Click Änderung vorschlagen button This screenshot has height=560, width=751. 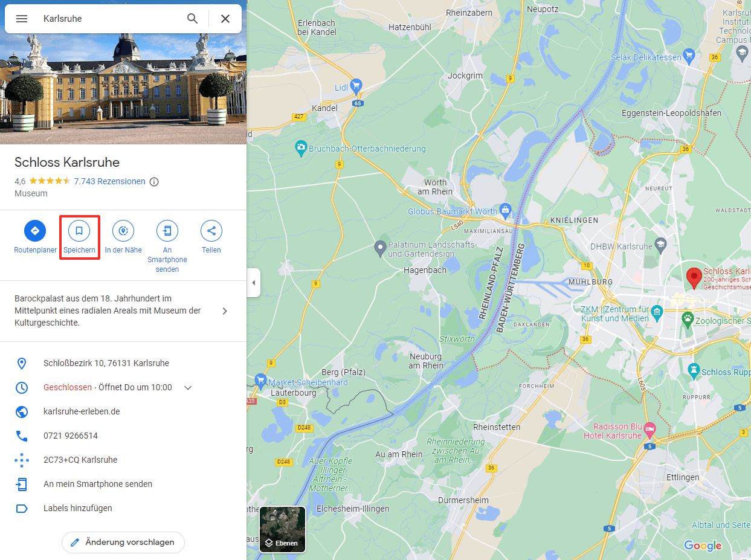pyautogui.click(x=123, y=542)
